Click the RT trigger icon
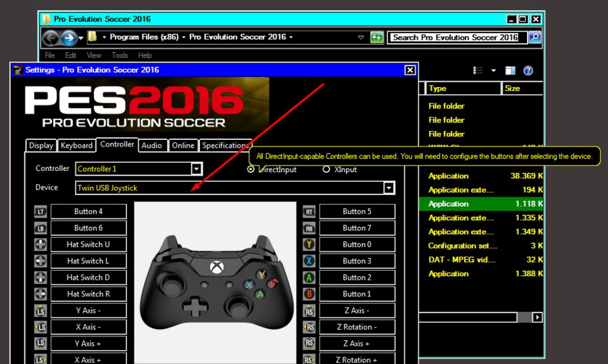Viewport: 608px width, 364px height. coord(309,211)
